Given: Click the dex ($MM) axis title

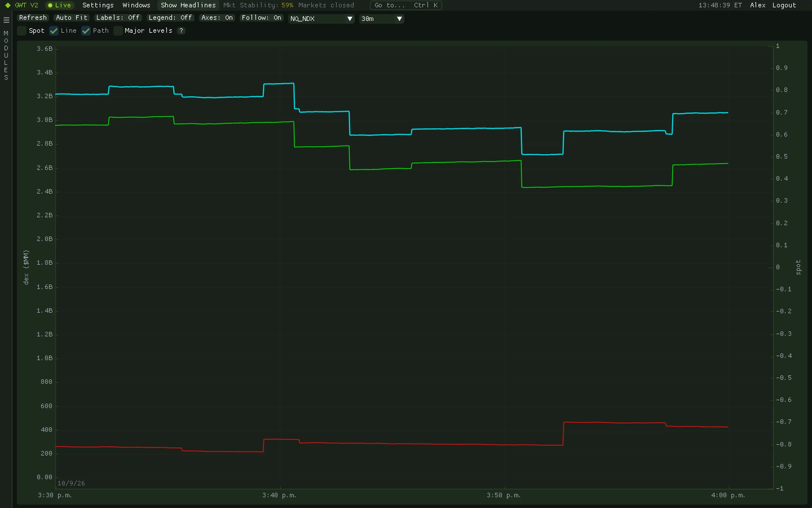Looking at the screenshot, I should click(26, 267).
